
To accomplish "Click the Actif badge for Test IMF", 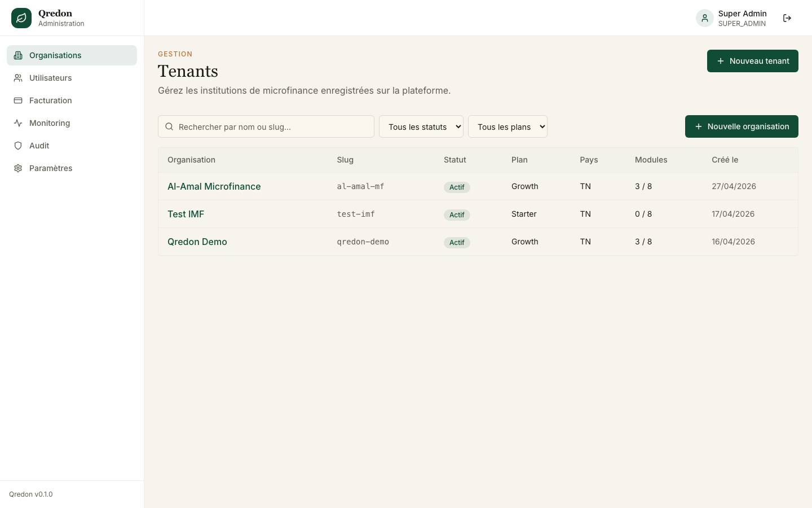I will point(457,214).
